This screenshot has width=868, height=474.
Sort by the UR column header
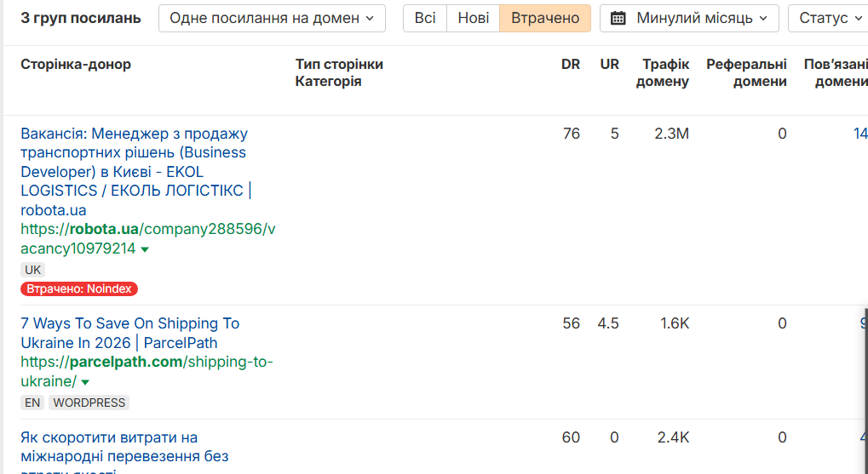pos(610,65)
